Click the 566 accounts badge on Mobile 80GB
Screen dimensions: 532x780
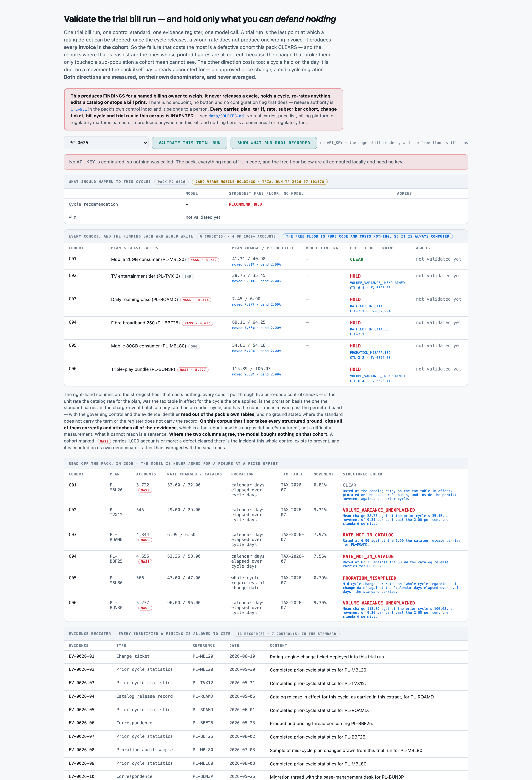[x=194, y=346]
